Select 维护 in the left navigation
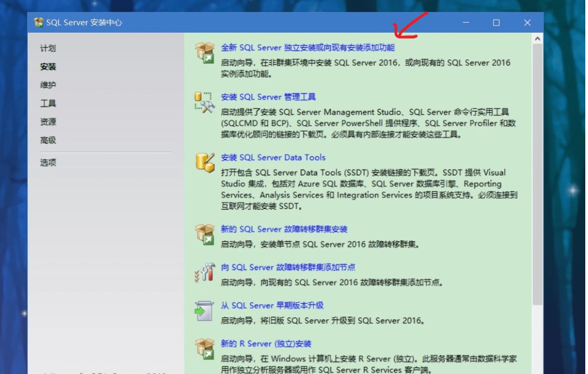This screenshot has height=374, width=588. tap(48, 85)
